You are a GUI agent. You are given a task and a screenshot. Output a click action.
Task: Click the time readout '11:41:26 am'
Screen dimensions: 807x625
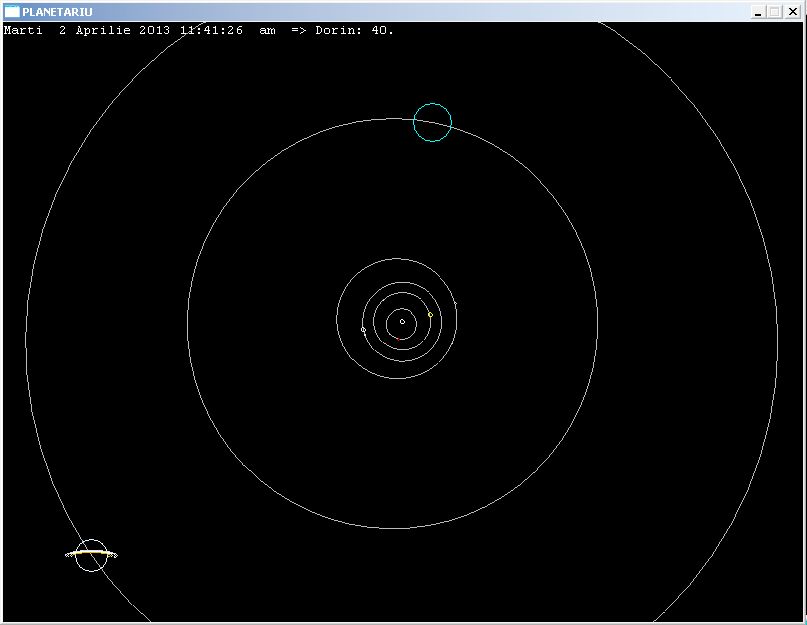(x=227, y=30)
